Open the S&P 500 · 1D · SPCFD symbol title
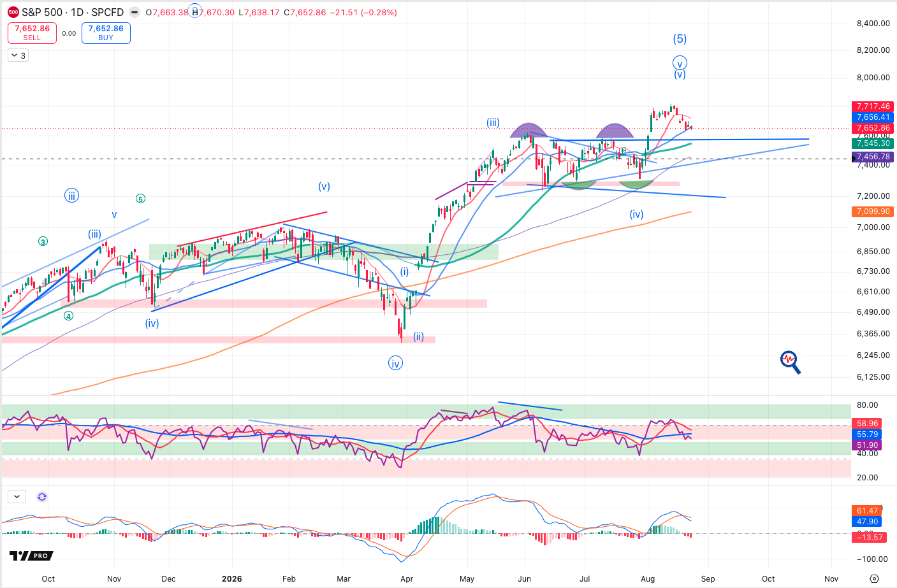Screen dimensions: 897x588 (73, 12)
